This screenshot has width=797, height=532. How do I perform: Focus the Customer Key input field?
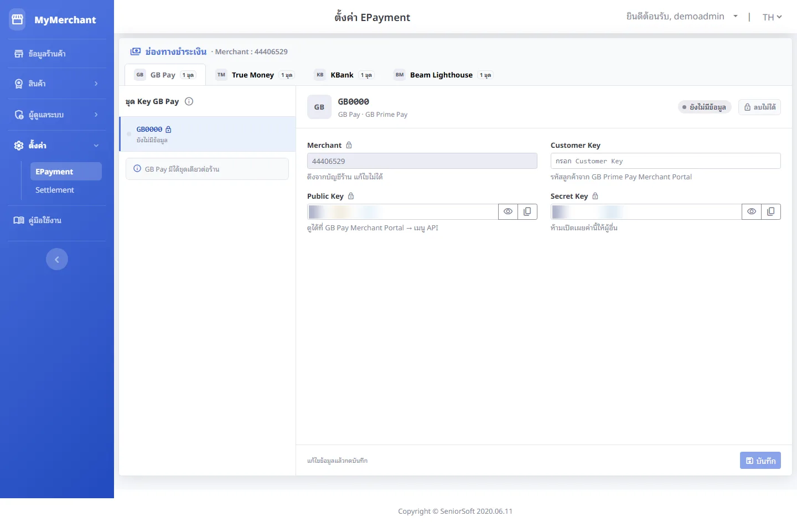pyautogui.click(x=666, y=161)
